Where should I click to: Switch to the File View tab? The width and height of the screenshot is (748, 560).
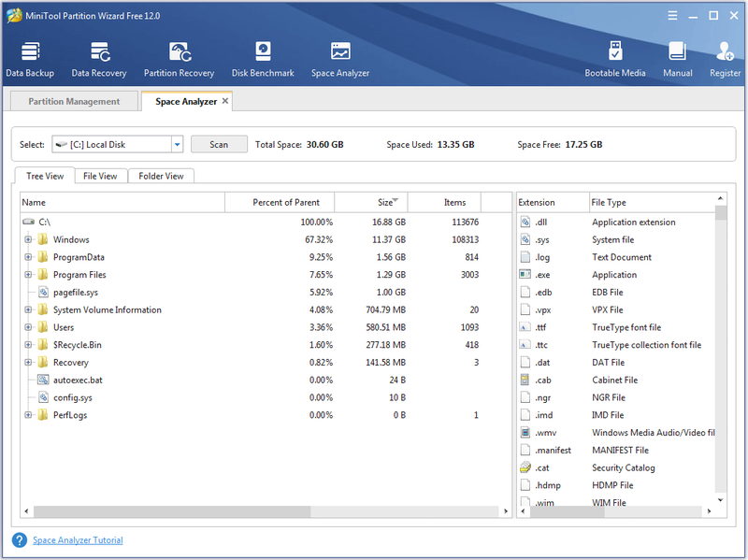coord(100,176)
